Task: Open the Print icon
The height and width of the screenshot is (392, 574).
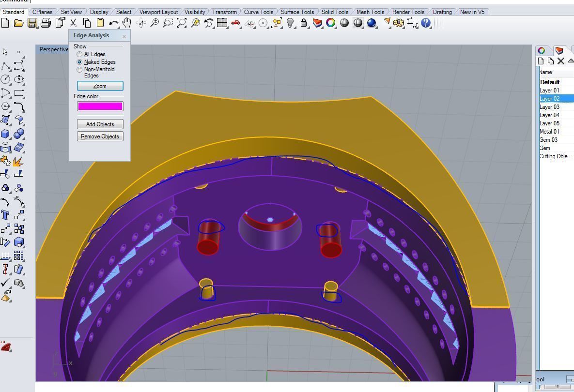Action: point(46,23)
